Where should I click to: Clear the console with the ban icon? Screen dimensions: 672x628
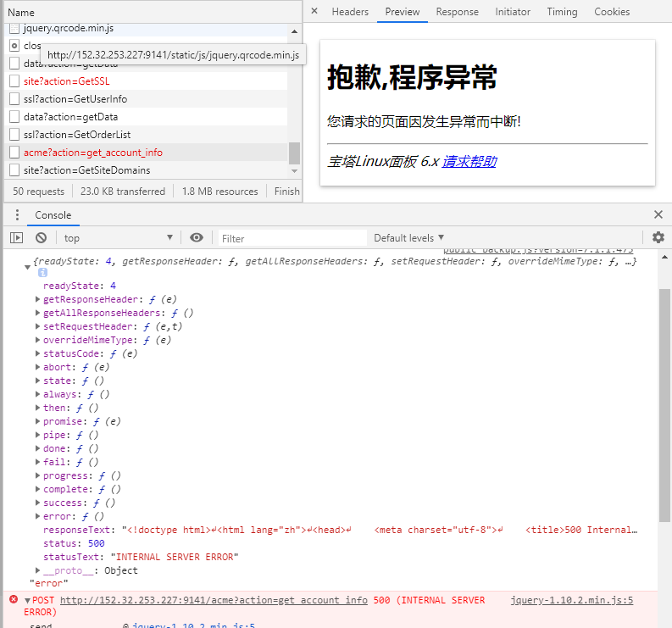pos(42,237)
